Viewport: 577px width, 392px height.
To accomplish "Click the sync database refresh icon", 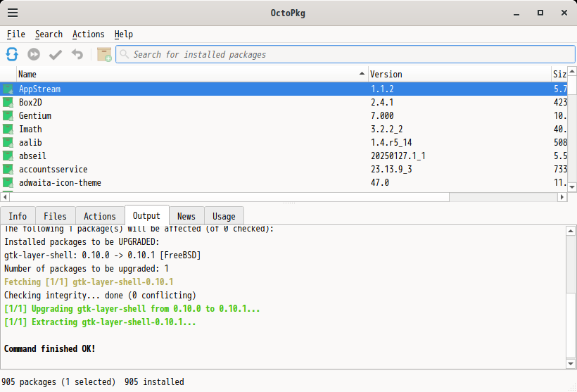I will [12, 54].
